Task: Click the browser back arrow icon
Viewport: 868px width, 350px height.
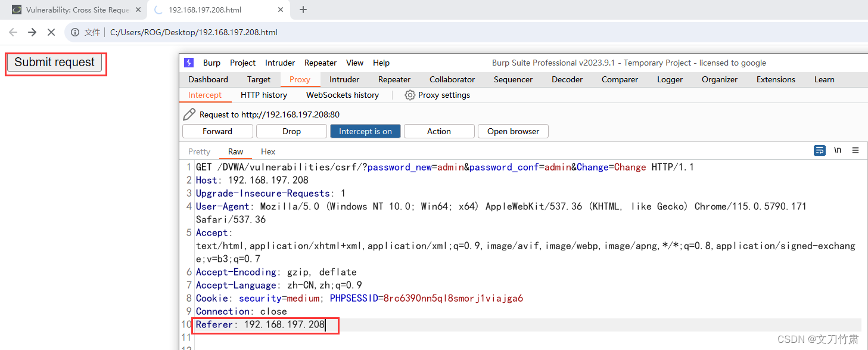Action: [x=13, y=32]
